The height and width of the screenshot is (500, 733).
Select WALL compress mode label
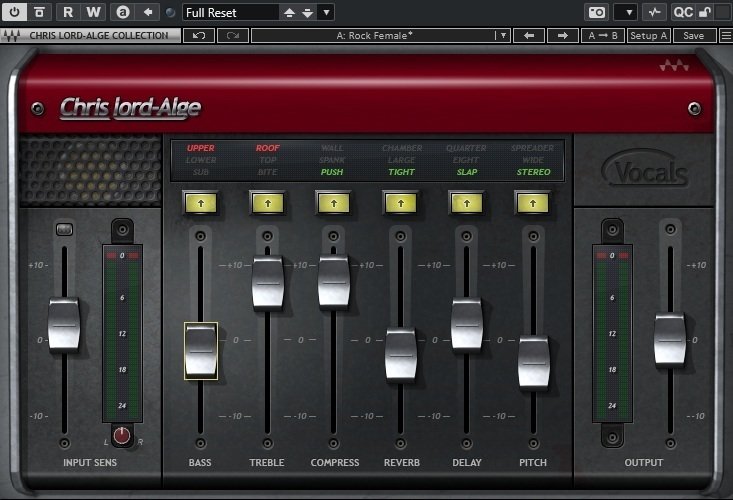[x=332, y=148]
